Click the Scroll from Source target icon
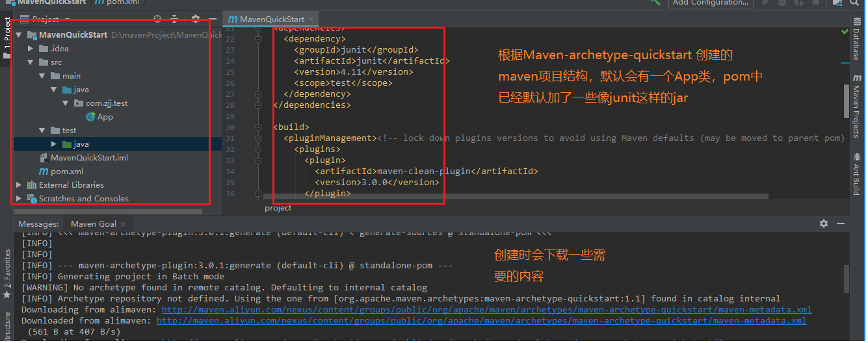This screenshot has width=868, height=343. tap(158, 19)
